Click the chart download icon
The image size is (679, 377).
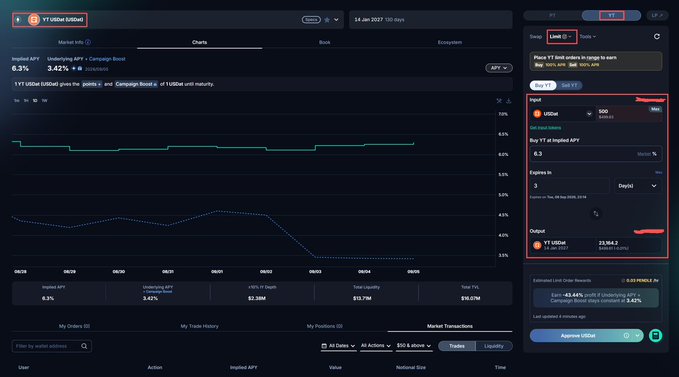[508, 100]
